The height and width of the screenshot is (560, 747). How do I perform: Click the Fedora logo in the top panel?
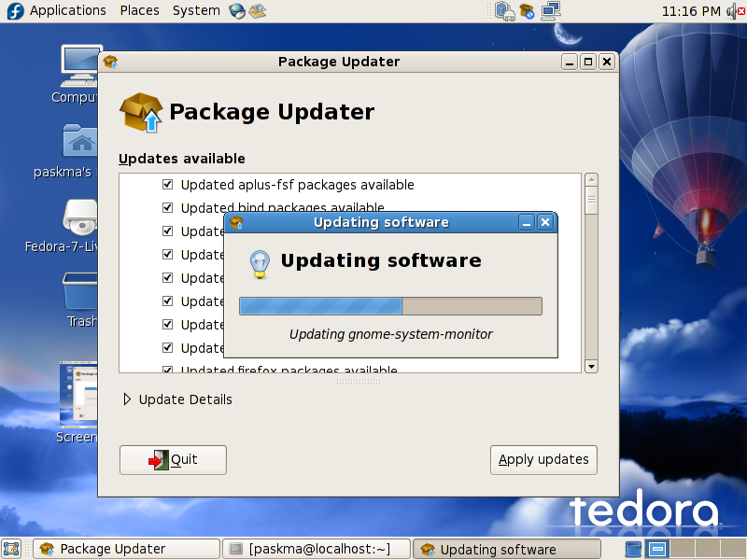click(15, 10)
